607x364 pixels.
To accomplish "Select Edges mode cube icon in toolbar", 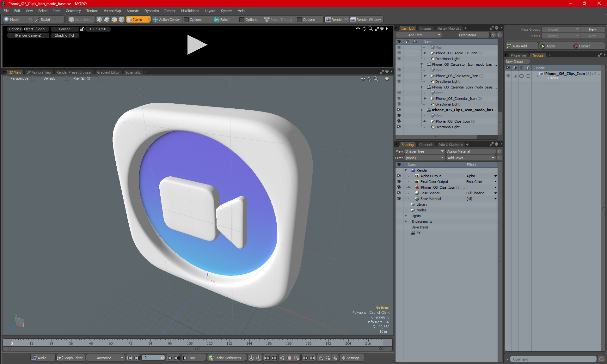I will tap(107, 20).
